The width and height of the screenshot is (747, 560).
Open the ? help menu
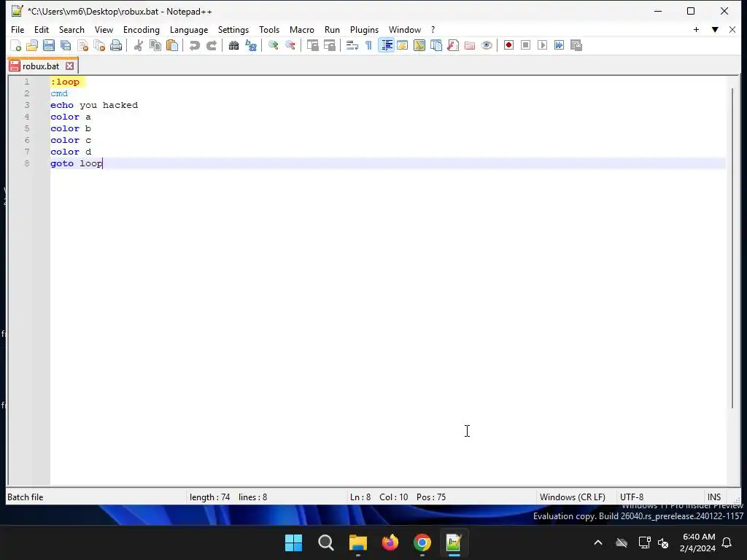click(x=433, y=29)
